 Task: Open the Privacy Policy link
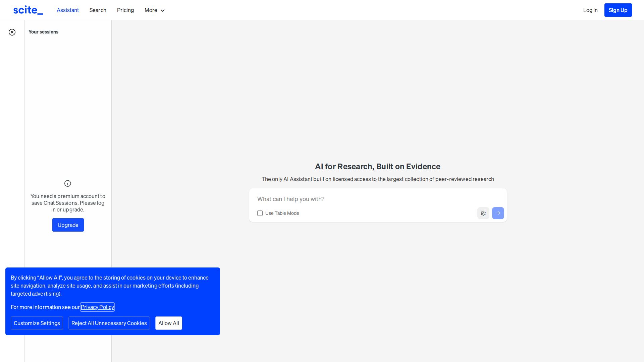[97, 307]
